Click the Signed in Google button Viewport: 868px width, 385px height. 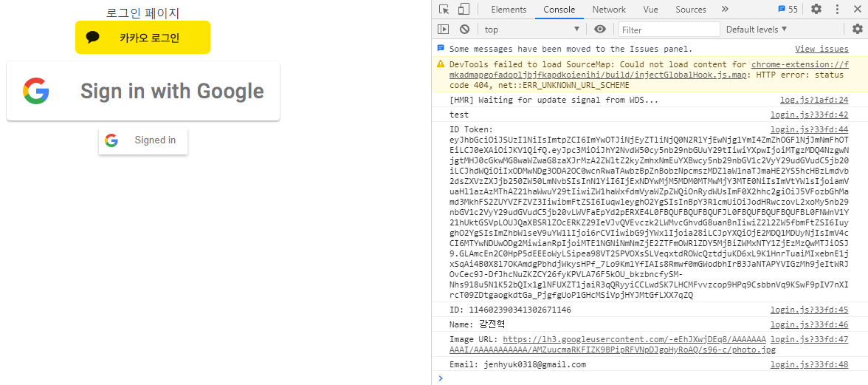tap(143, 140)
